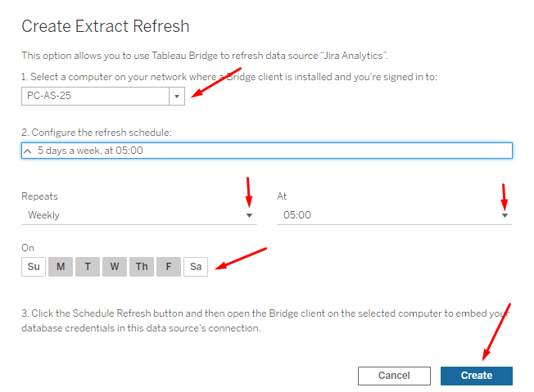Toggle Sunday (Su) in the schedule

click(x=34, y=266)
